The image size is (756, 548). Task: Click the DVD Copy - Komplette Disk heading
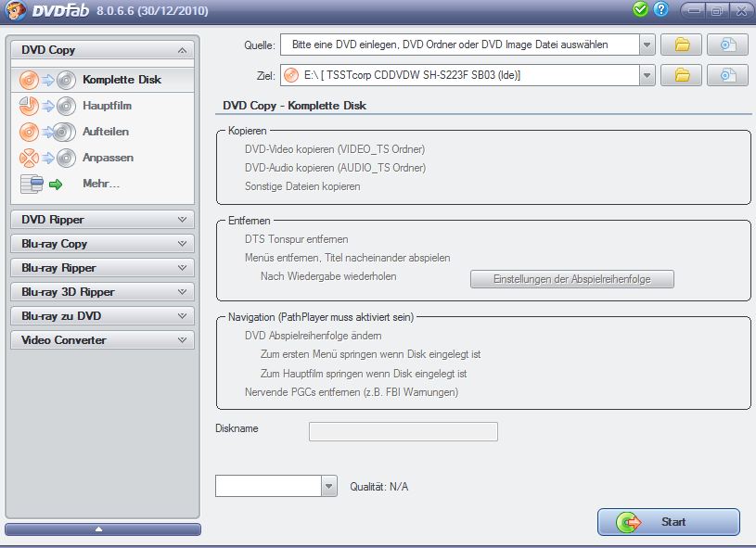pos(294,106)
